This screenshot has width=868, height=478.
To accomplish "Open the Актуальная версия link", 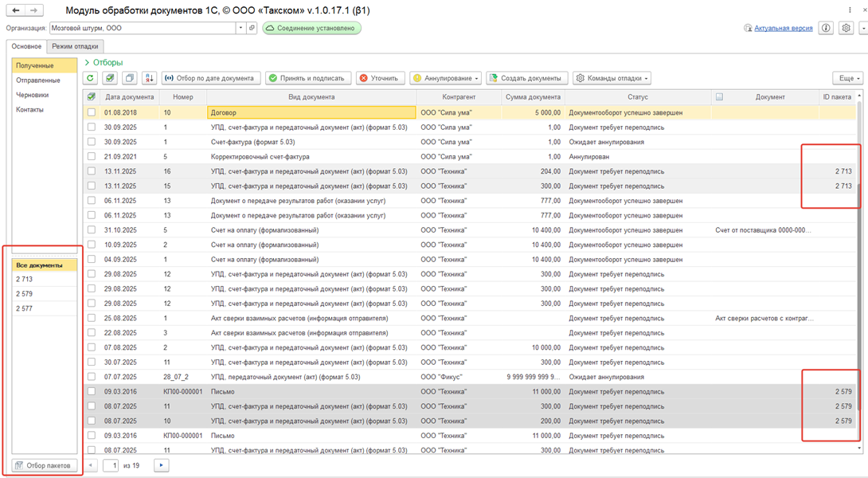I will click(x=783, y=28).
